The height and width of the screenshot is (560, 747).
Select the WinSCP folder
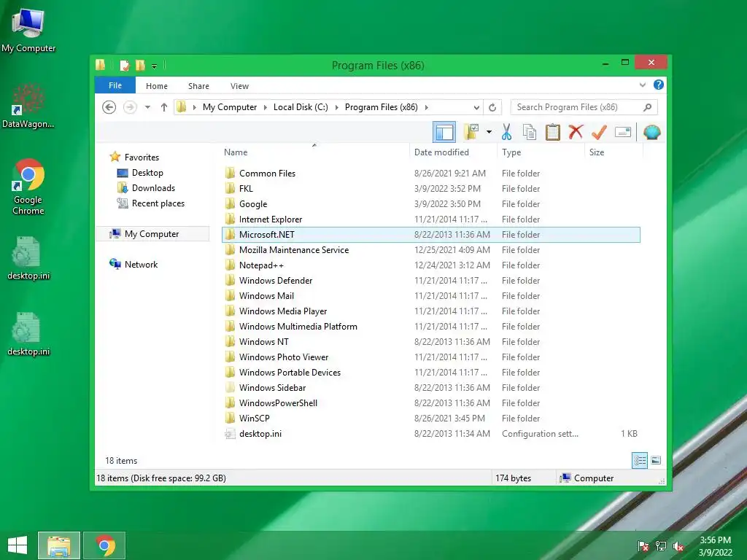pos(431,418)
